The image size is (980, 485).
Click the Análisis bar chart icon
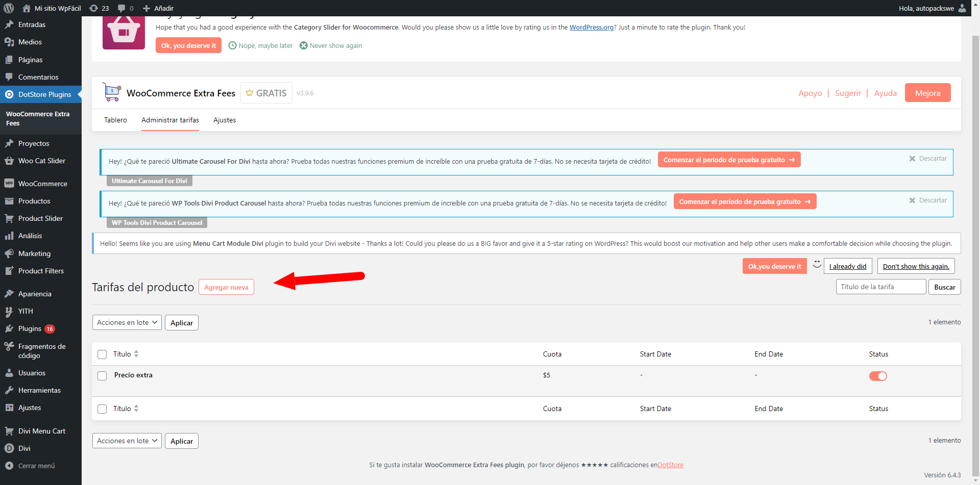[x=9, y=236]
